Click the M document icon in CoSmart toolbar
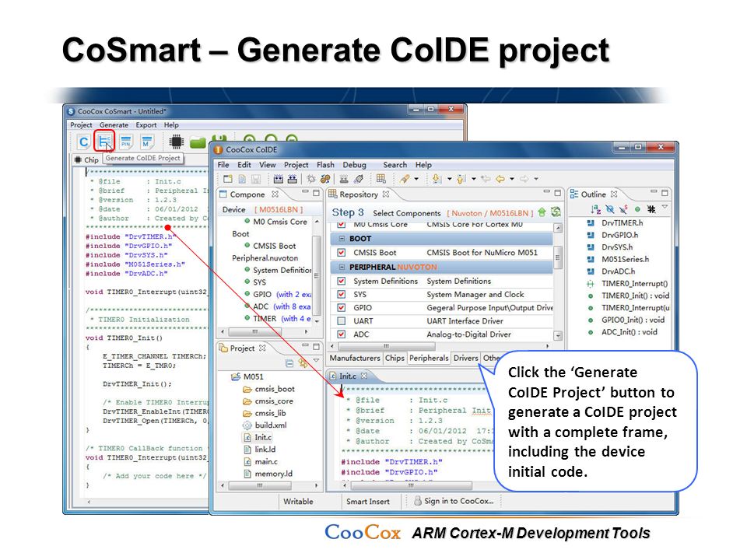This screenshot has width=747, height=560. [x=147, y=142]
